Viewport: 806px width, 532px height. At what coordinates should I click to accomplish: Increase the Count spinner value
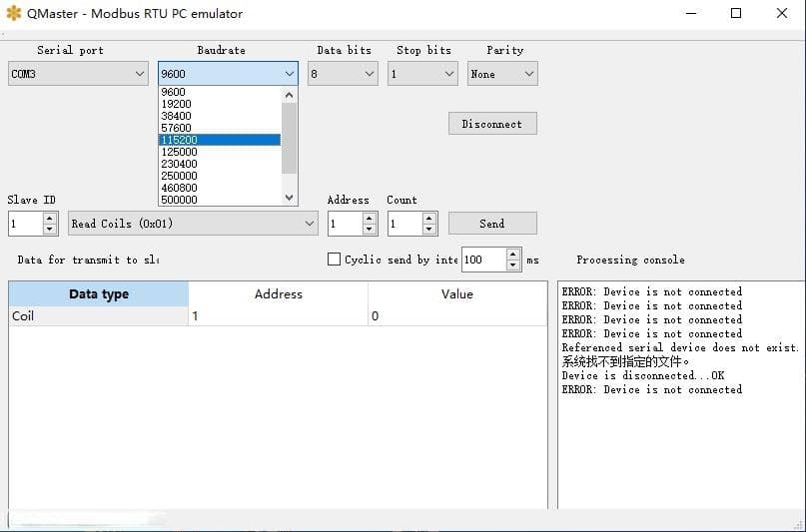click(x=429, y=218)
